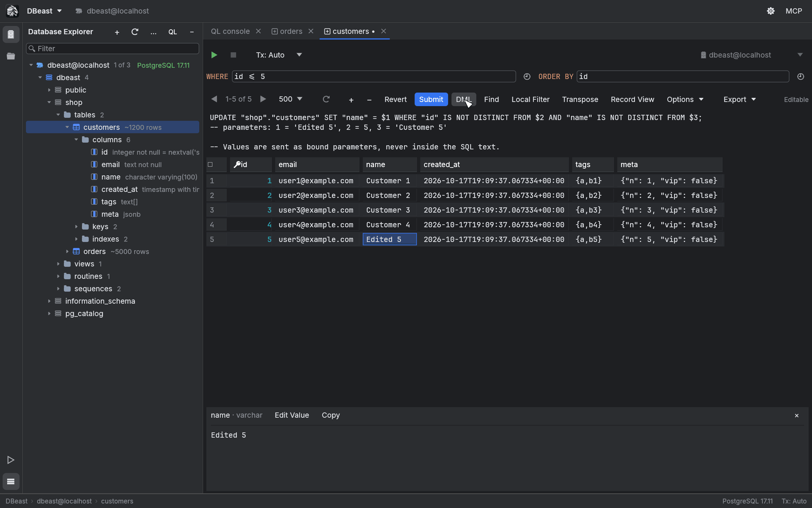Image resolution: width=812 pixels, height=508 pixels.
Task: Delete row with minus icon in grid toolbar
Action: click(369, 100)
